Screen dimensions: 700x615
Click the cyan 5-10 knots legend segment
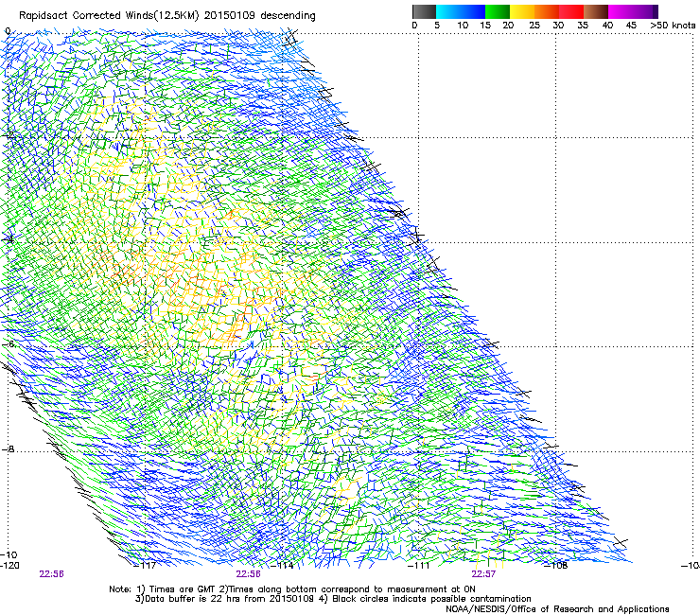coord(448,11)
